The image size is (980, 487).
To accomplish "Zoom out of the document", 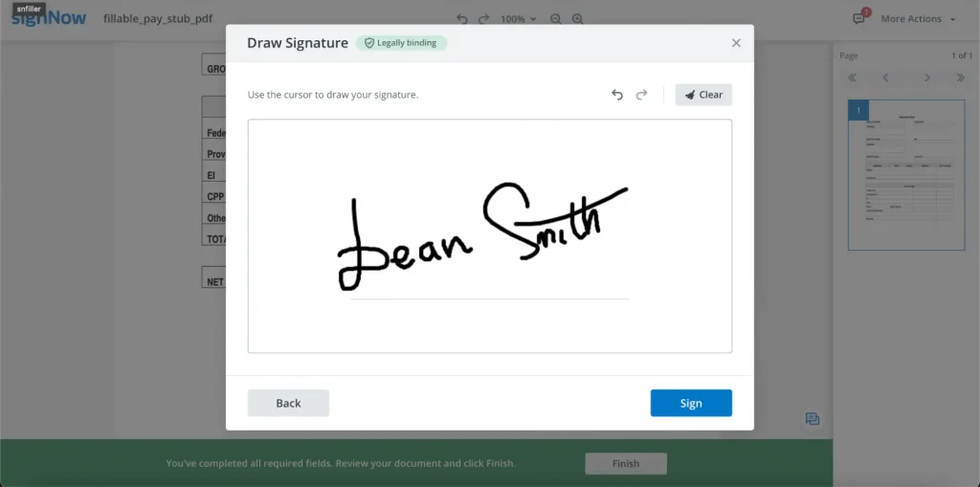I will (x=556, y=19).
